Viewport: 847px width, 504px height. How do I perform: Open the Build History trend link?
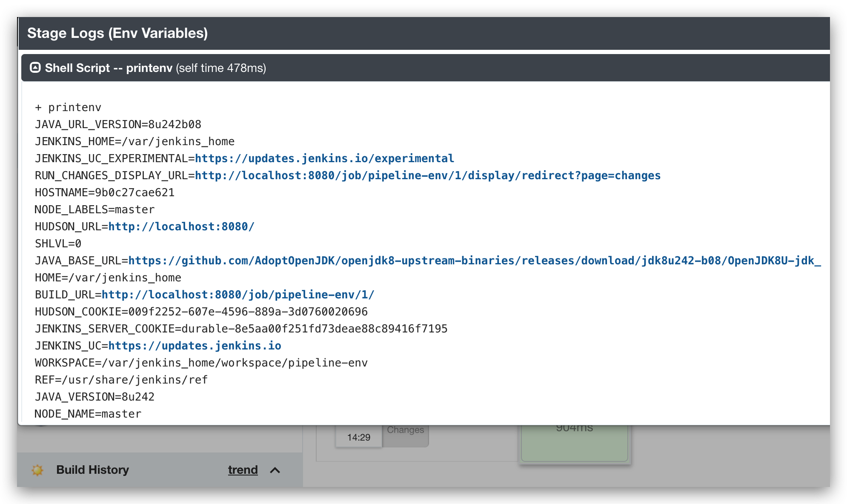pyautogui.click(x=243, y=470)
